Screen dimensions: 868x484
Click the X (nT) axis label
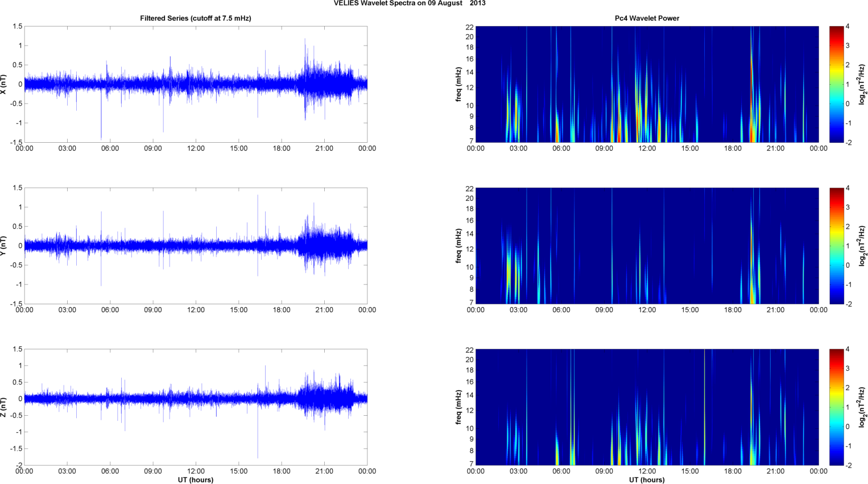tap(4, 84)
